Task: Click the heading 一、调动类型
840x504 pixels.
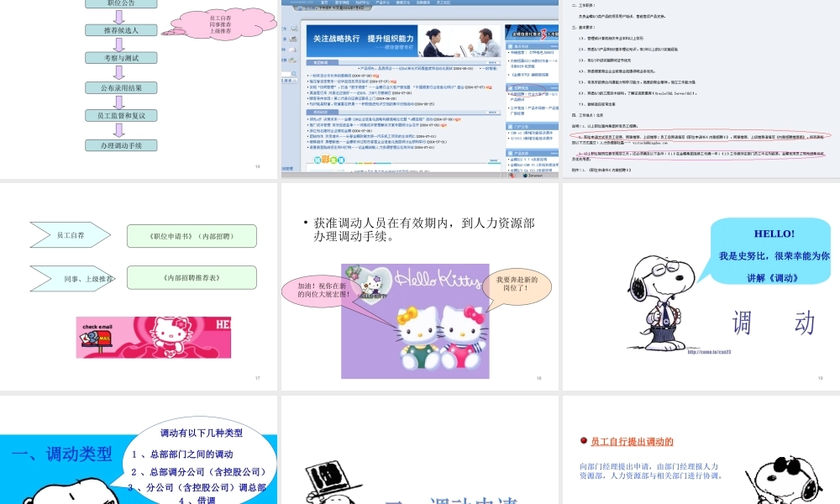Action: 61,454
